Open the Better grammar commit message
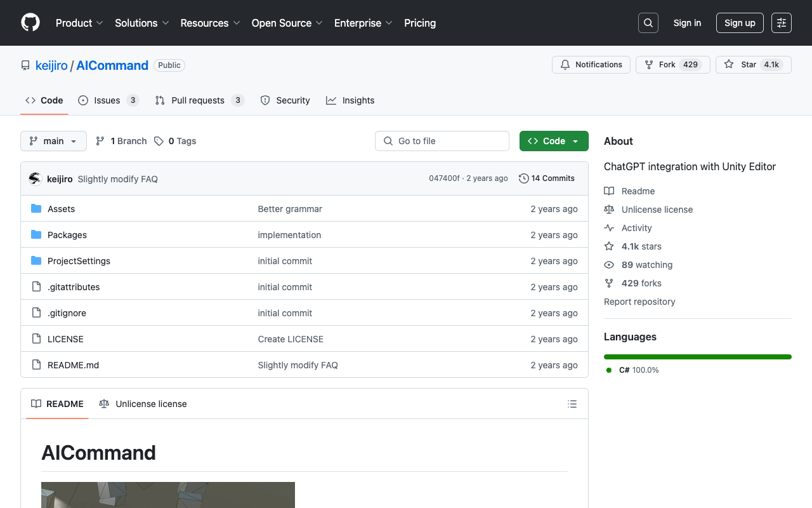This screenshot has width=812, height=508. pyautogui.click(x=290, y=209)
